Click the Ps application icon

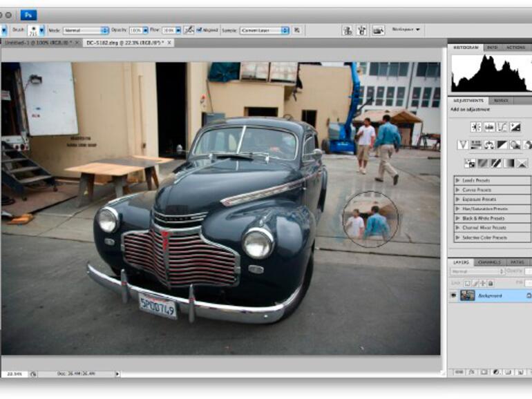point(28,14)
